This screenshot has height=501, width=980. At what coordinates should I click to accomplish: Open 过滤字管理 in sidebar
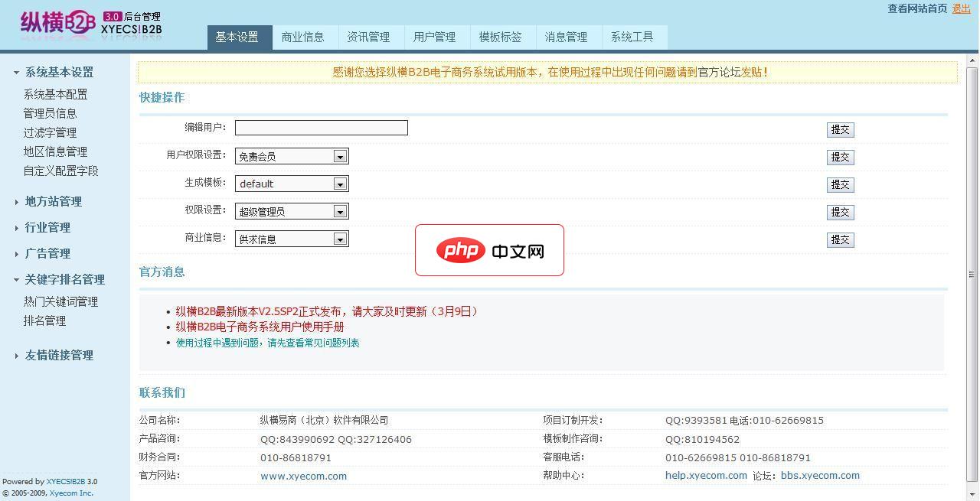coord(50,132)
